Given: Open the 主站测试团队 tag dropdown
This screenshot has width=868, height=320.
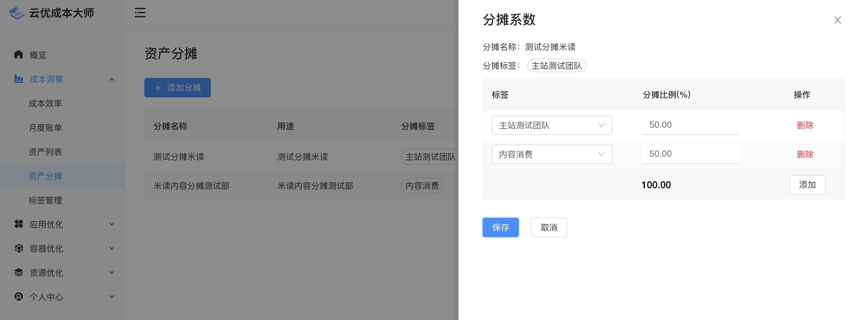Looking at the screenshot, I should 552,125.
